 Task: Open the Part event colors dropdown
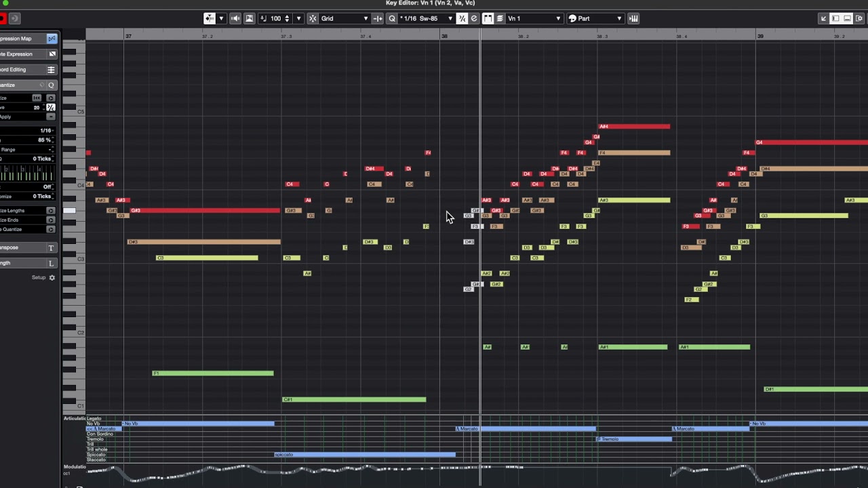tap(595, 18)
